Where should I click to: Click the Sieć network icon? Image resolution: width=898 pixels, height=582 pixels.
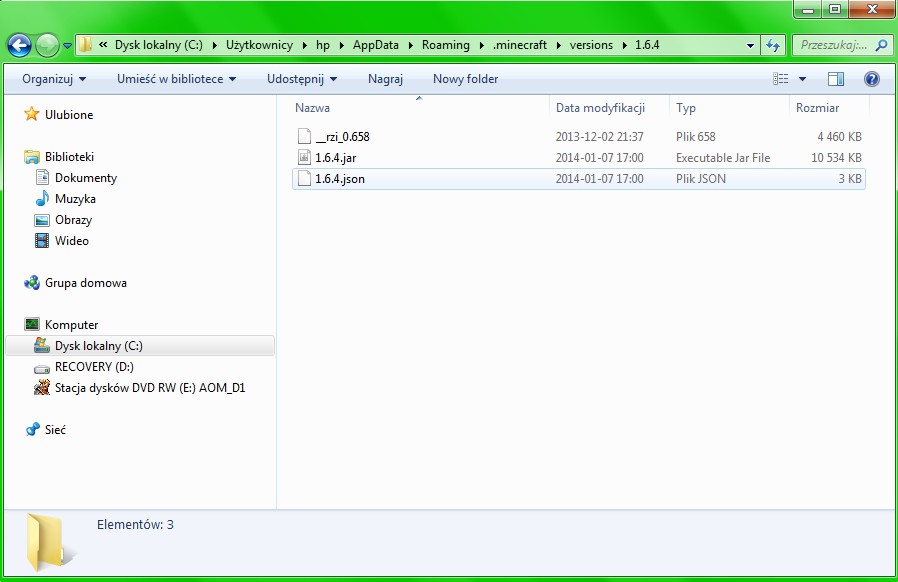[32, 430]
